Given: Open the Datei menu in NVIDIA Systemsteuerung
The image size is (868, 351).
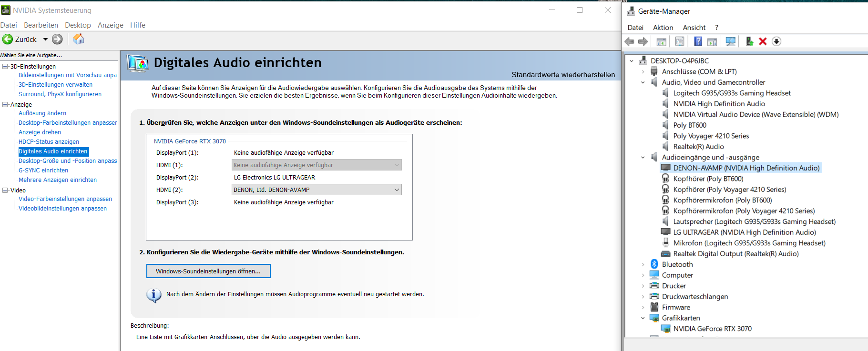Looking at the screenshot, I should (9, 25).
